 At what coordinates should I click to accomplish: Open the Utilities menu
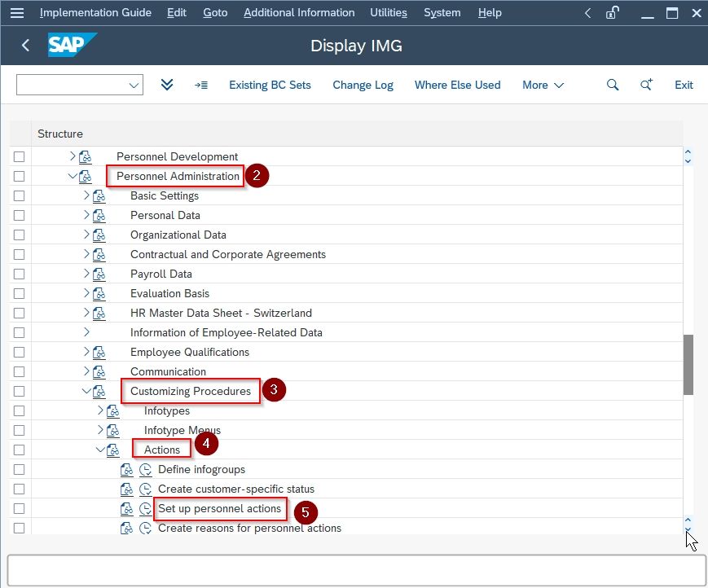coord(389,13)
